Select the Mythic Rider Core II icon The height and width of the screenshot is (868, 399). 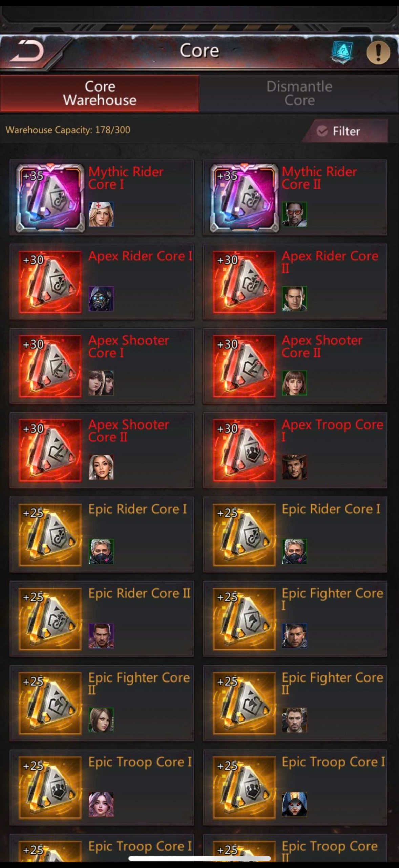(x=244, y=198)
